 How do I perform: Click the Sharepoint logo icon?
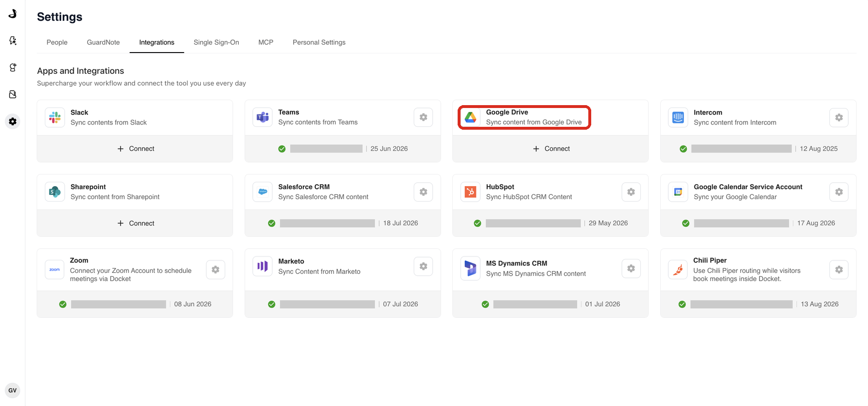click(x=55, y=192)
